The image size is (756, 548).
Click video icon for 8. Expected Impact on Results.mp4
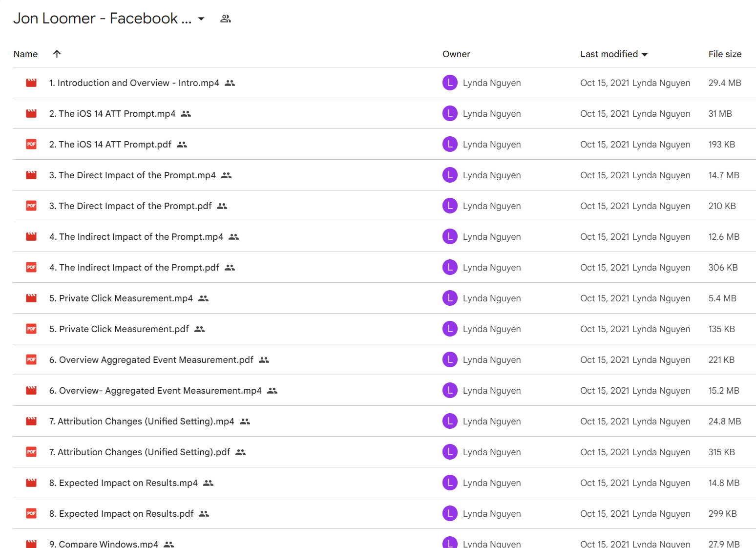[x=31, y=483]
